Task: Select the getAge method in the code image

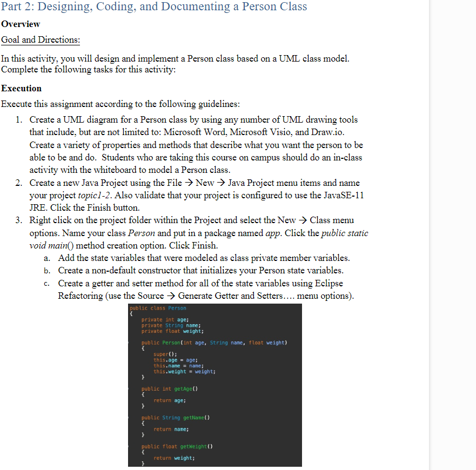Action: tap(171, 388)
